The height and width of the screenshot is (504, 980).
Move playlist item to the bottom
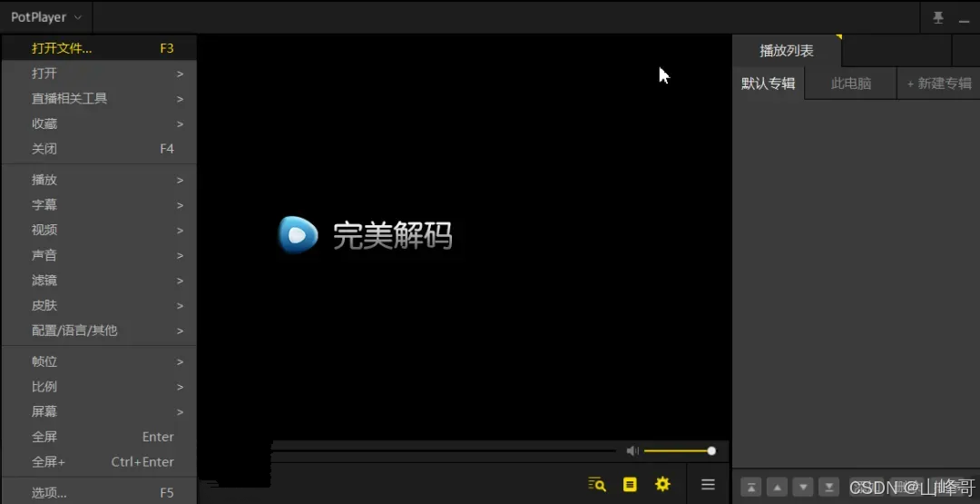828,487
